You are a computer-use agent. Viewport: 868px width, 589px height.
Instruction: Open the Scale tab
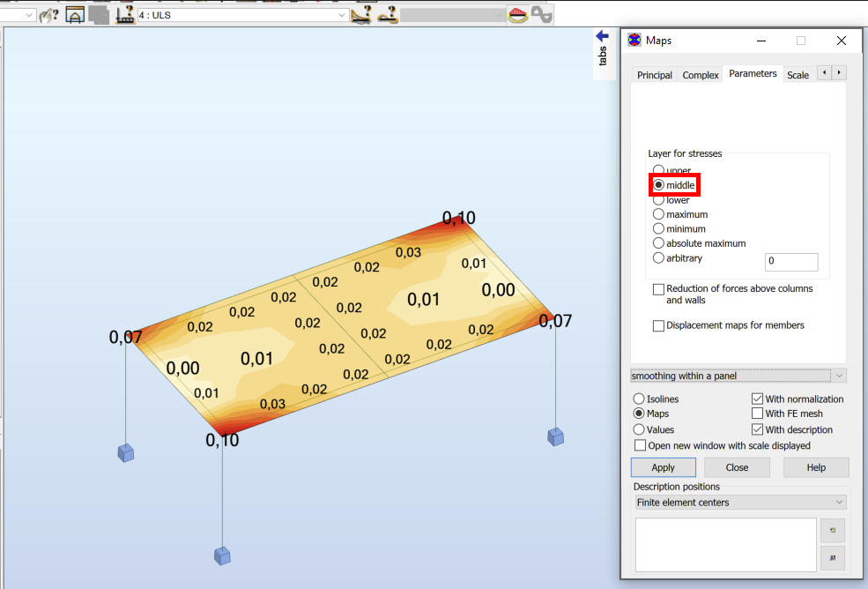pyautogui.click(x=798, y=75)
